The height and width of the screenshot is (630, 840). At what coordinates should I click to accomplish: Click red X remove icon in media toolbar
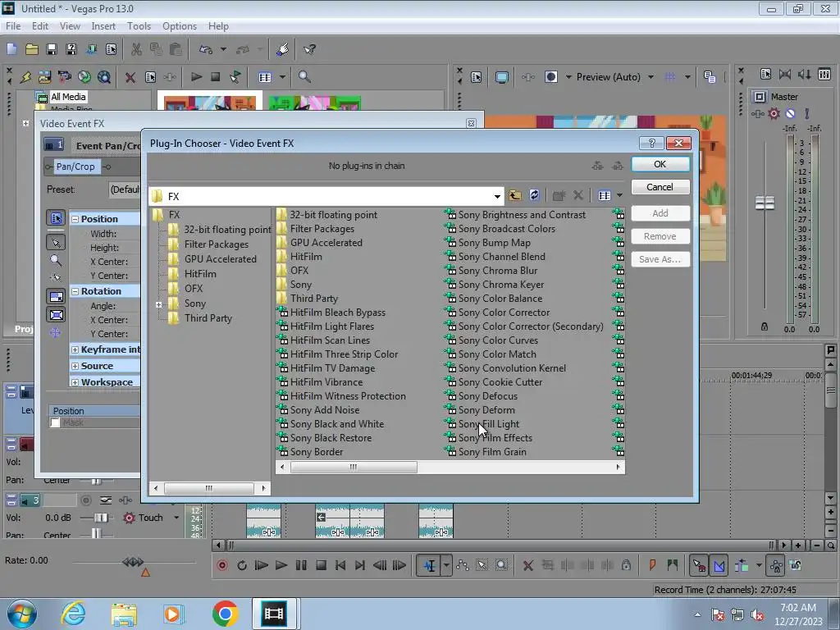(130, 77)
